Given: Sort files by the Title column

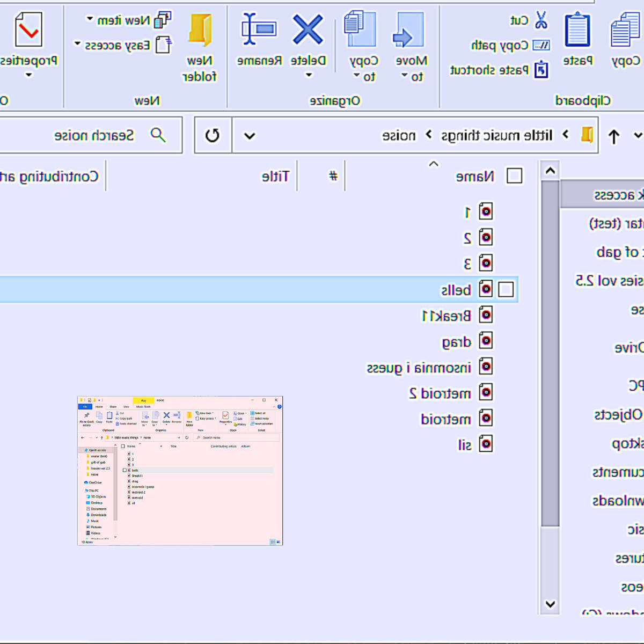Looking at the screenshot, I should [275, 176].
